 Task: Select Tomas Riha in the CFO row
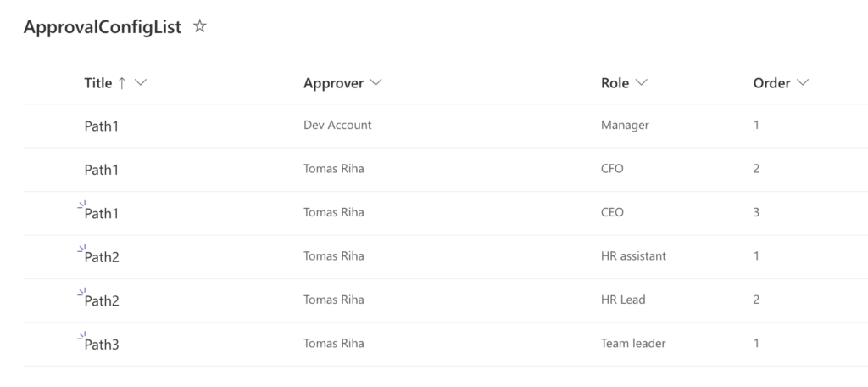334,169
